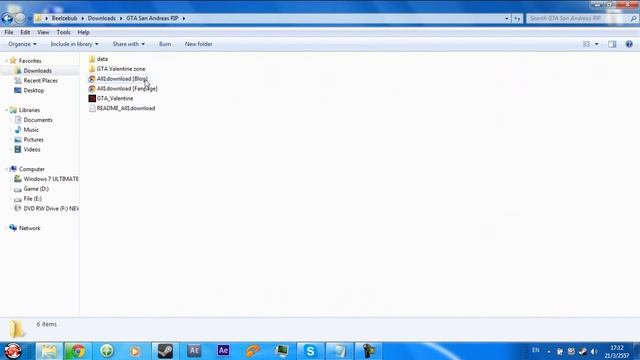Open the address bar history dropdown
The width and height of the screenshot is (640, 360).
(x=507, y=18)
